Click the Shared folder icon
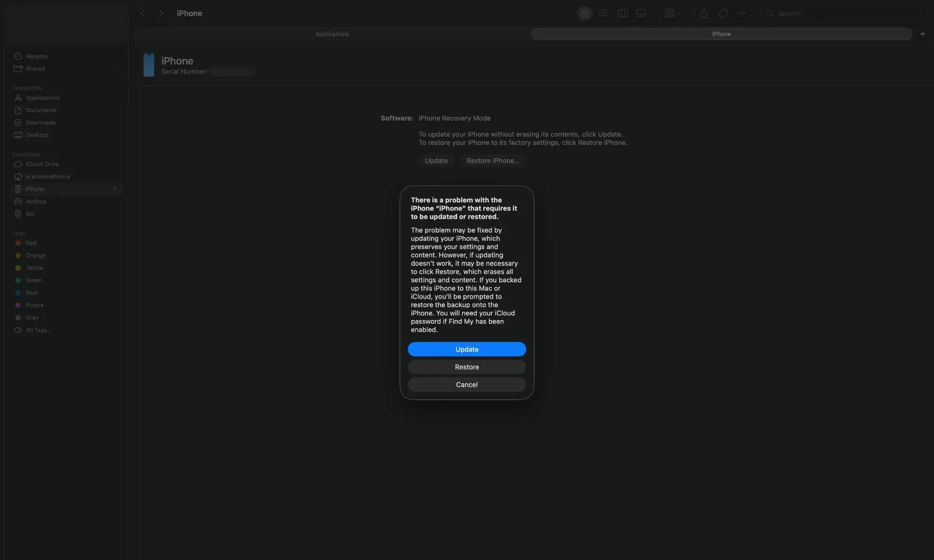Viewport: 934px width, 560px height. coord(18,69)
